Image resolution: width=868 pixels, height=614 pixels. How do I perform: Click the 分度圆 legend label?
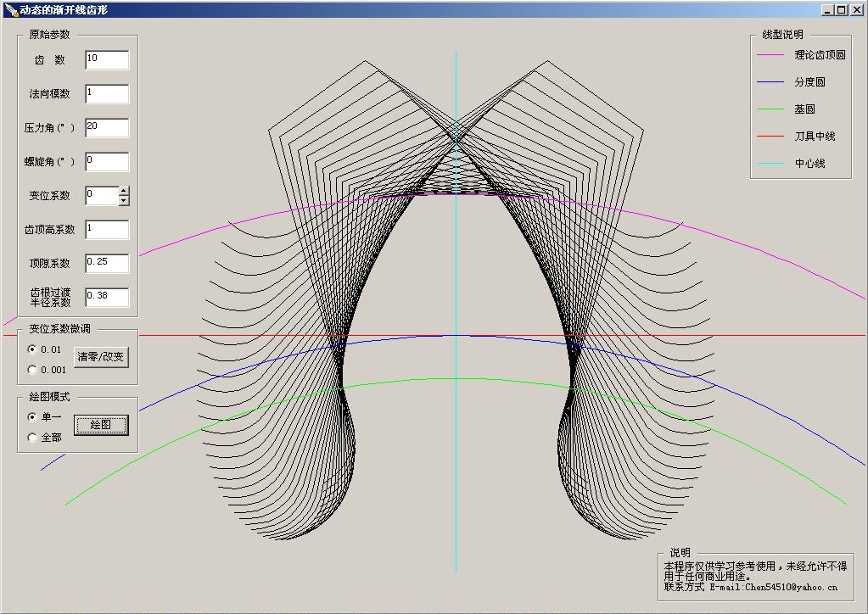[809, 82]
